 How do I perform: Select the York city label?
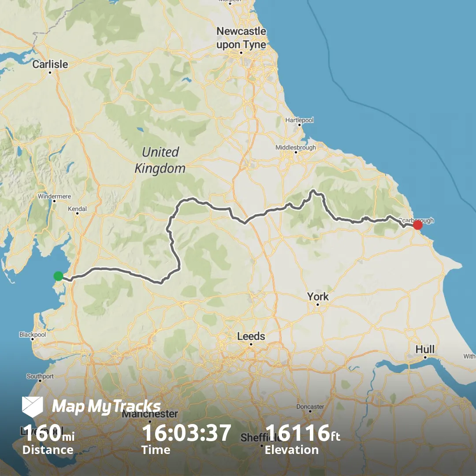point(317,296)
